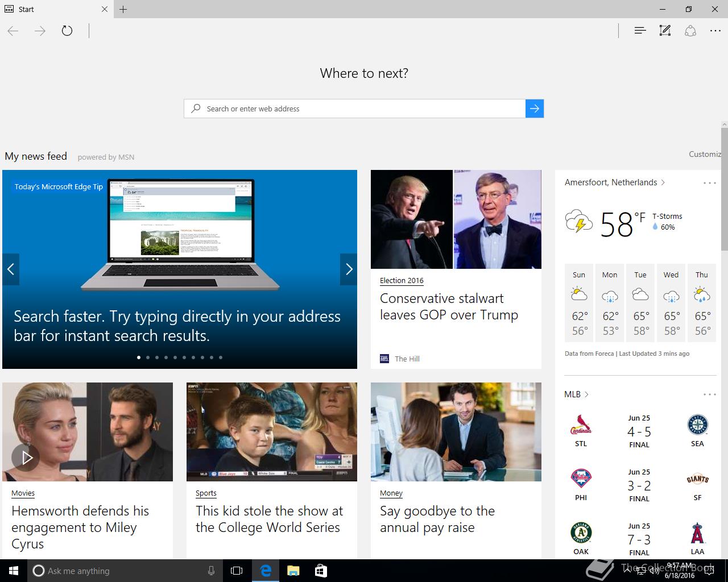Show previous slide in Edge Tip carousel
This screenshot has height=582, width=728.
coord(11,269)
